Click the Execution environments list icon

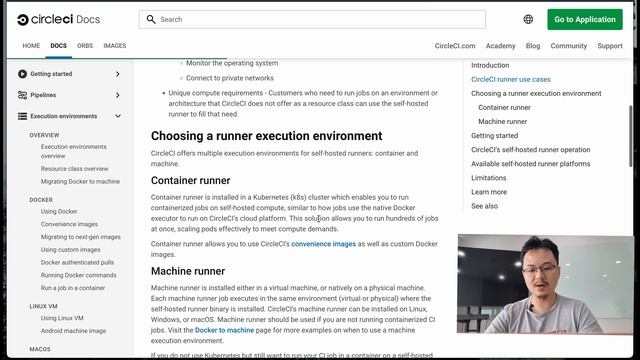22,116
